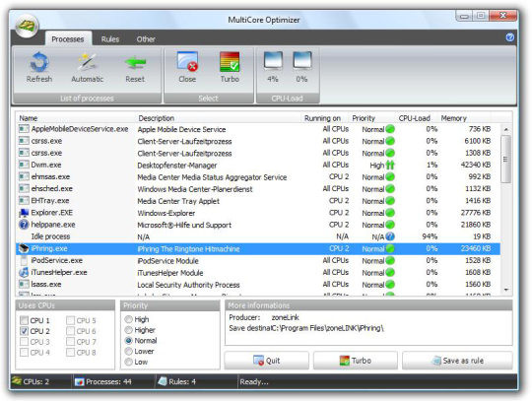Sort by the Priority column header

point(371,118)
